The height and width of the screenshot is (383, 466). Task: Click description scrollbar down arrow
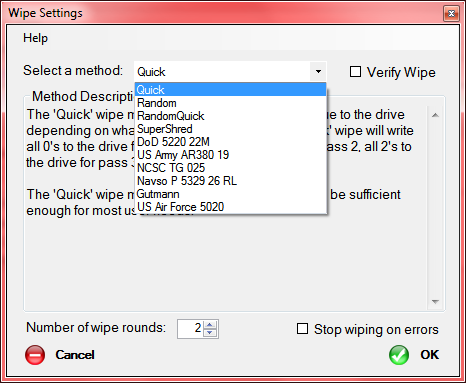click(x=435, y=302)
